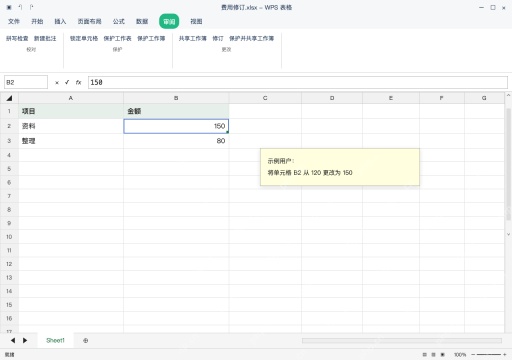Click the formula bar input showing 150
This screenshot has width=512, height=360.
pos(298,82)
